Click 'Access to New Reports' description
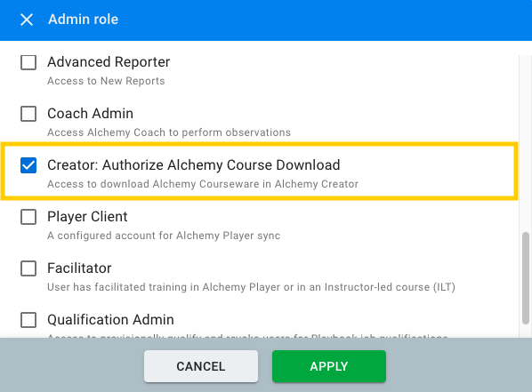The image size is (532, 392). 106,81
